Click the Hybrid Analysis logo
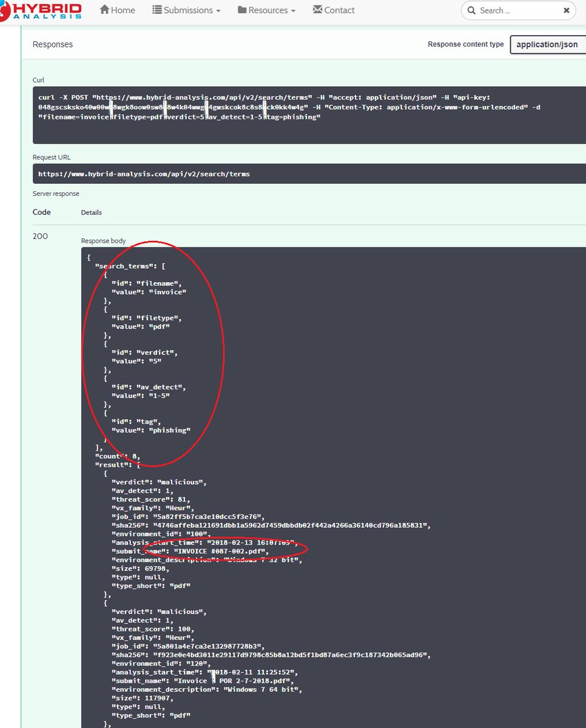This screenshot has width=586, height=728. point(41,10)
